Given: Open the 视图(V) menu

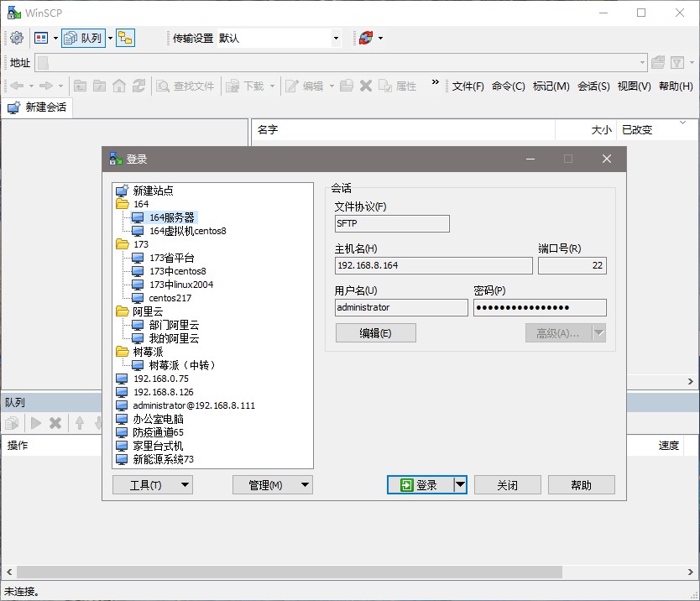Looking at the screenshot, I should [634, 86].
